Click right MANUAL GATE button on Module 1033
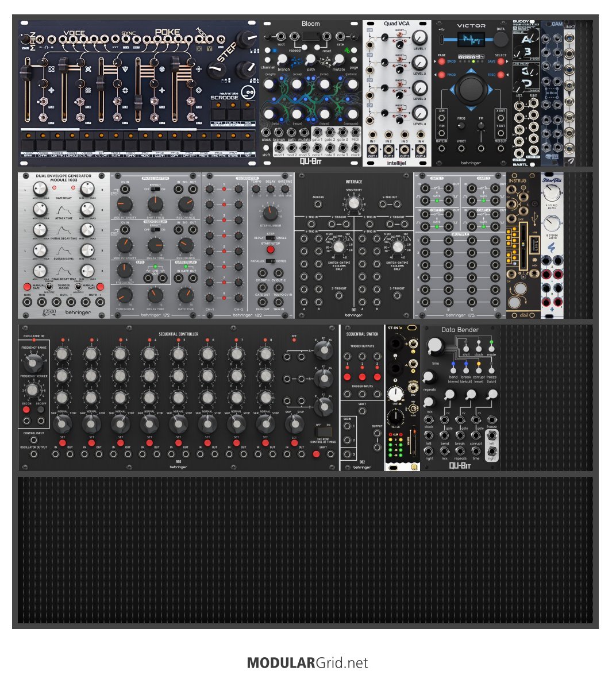This screenshot has width=616, height=675. 101,287
